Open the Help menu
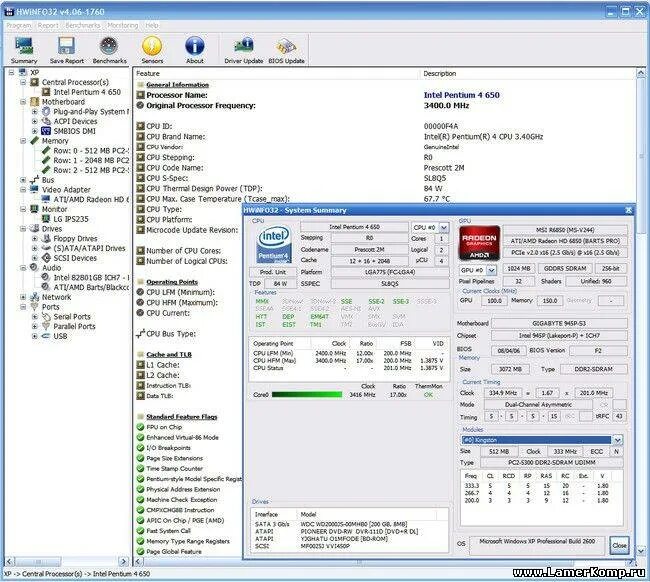The height and width of the screenshot is (582, 650). pos(152,25)
